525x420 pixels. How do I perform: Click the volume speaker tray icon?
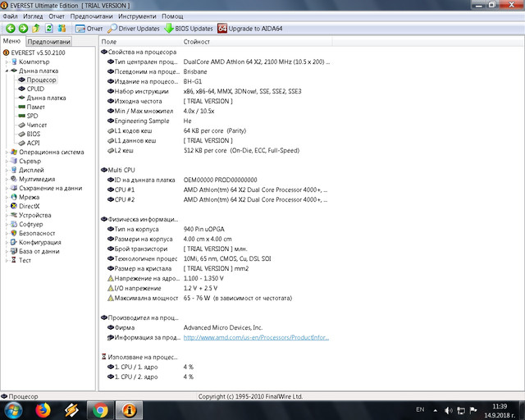449,410
